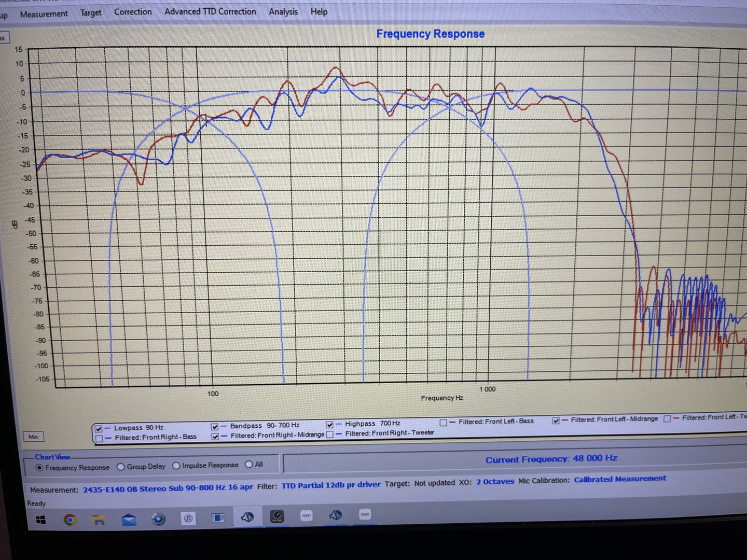Toggle the Bandpass 90-700 Hz checkbox
This screenshot has height=560, width=747.
pos(215,427)
